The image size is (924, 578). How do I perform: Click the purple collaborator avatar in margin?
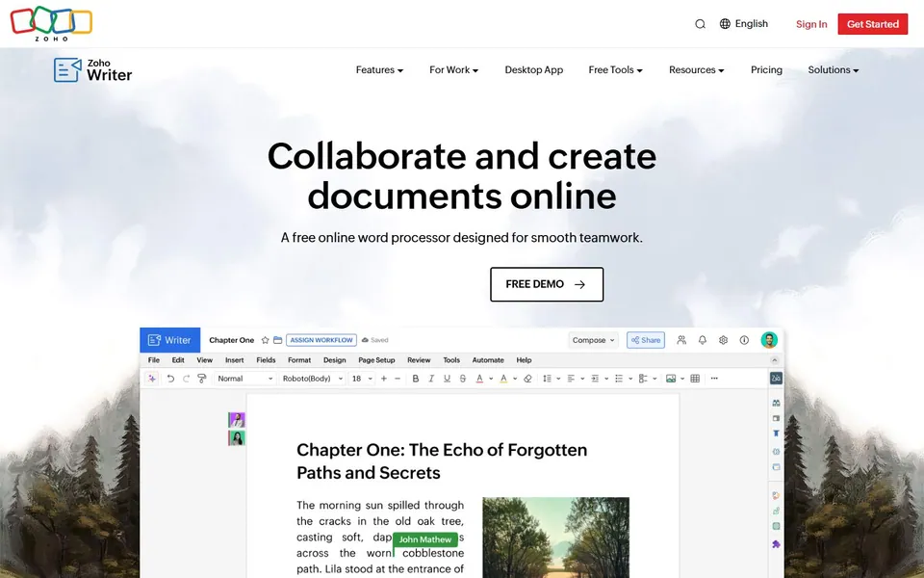[x=237, y=420]
